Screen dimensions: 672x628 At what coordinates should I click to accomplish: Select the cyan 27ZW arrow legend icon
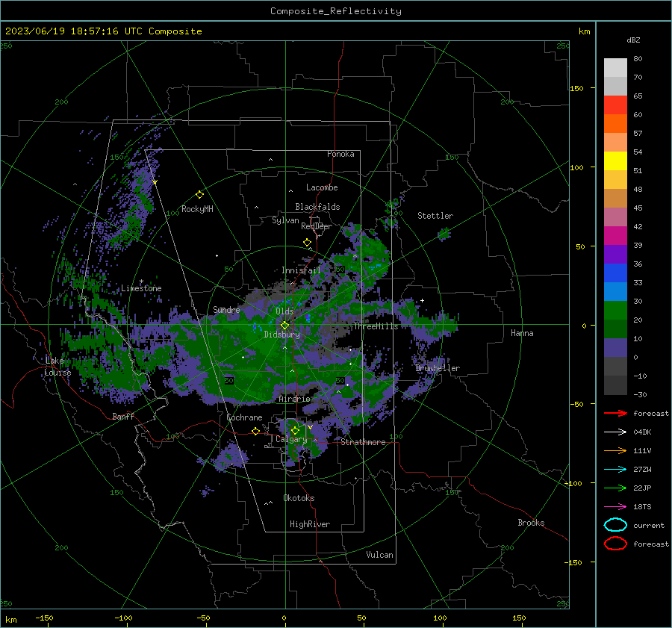tap(615, 469)
